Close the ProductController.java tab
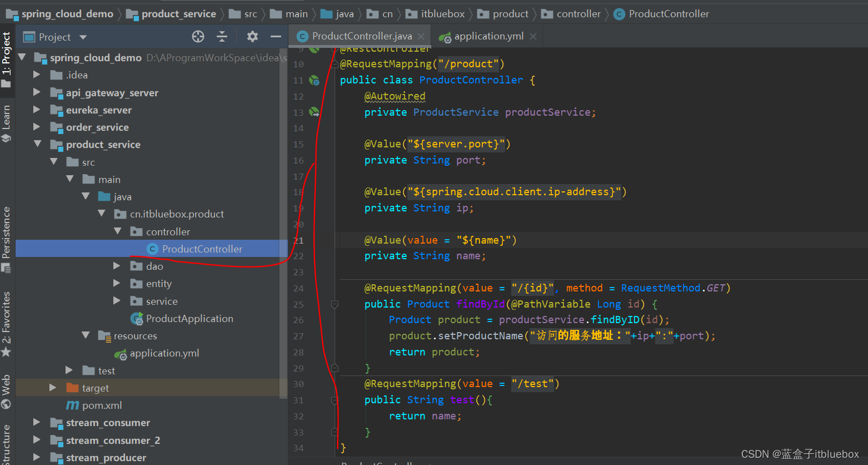 pos(421,36)
